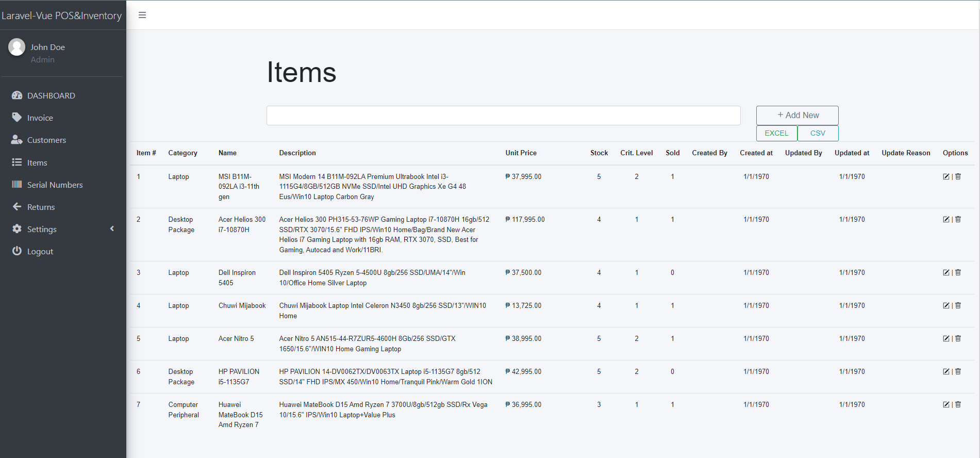Image resolution: width=980 pixels, height=458 pixels.
Task: Click the Dashboard gauge icon
Action: (x=17, y=95)
